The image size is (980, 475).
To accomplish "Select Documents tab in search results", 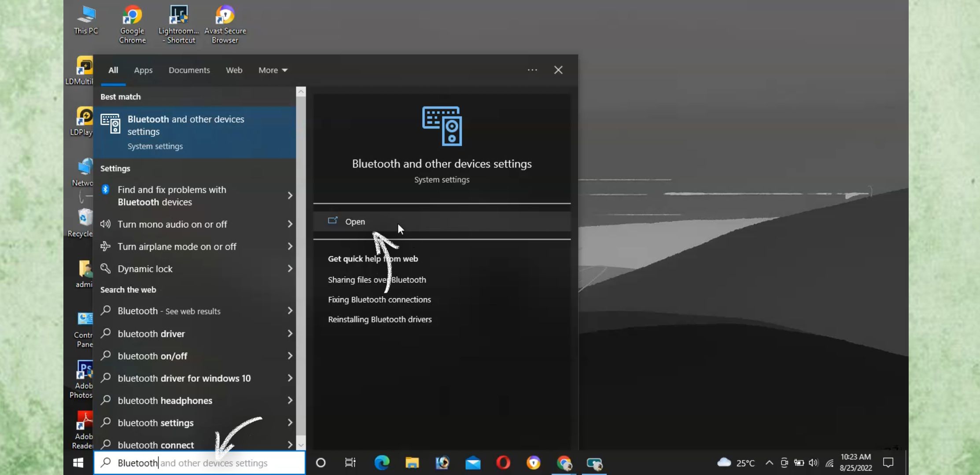I will pos(189,69).
